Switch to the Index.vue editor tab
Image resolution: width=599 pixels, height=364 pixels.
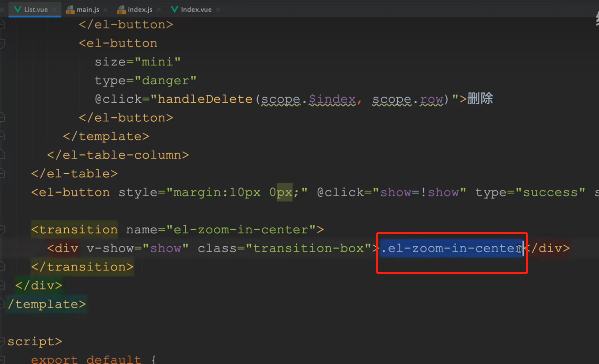click(x=196, y=10)
